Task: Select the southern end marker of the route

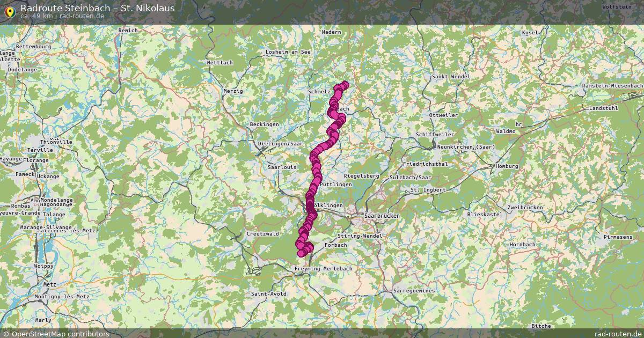Action: click(301, 253)
